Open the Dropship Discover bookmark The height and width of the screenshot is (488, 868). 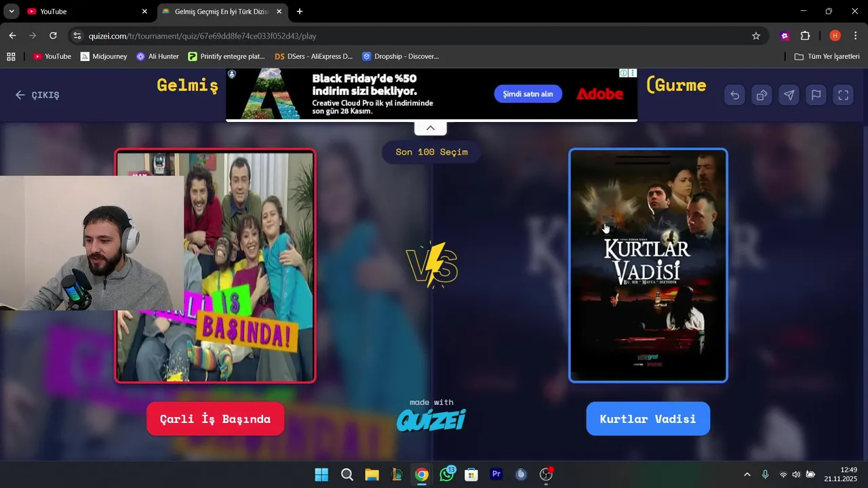401,56
